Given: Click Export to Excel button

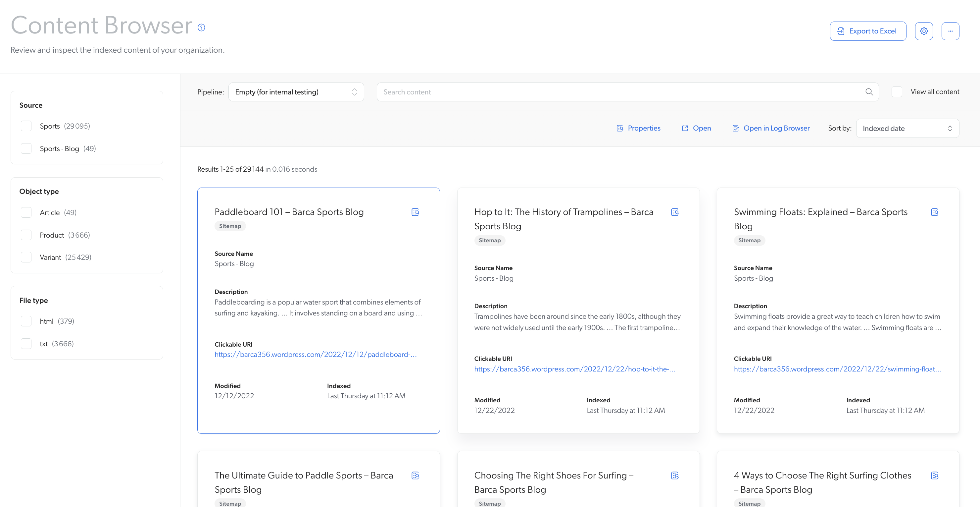Looking at the screenshot, I should point(868,31).
